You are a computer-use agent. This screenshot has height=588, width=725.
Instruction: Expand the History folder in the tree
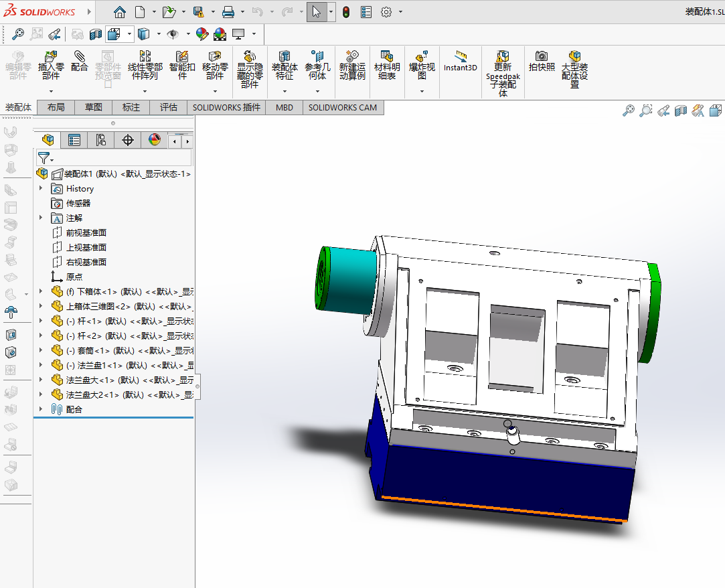41,189
